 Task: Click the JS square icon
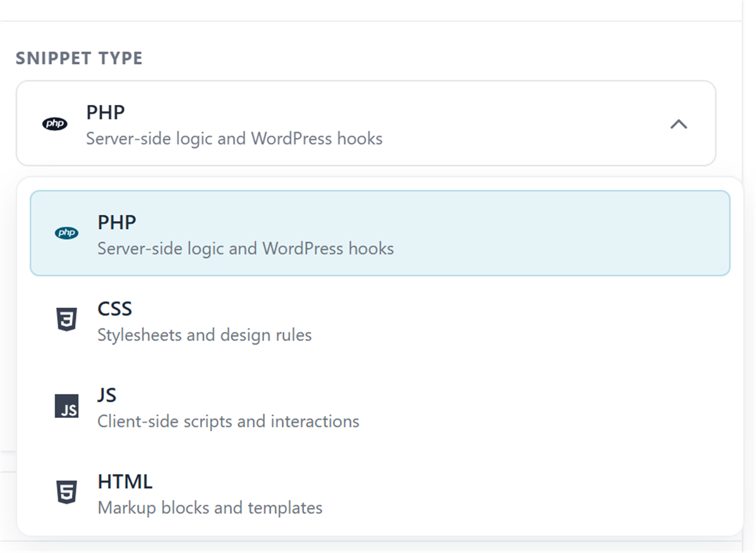[67, 406]
